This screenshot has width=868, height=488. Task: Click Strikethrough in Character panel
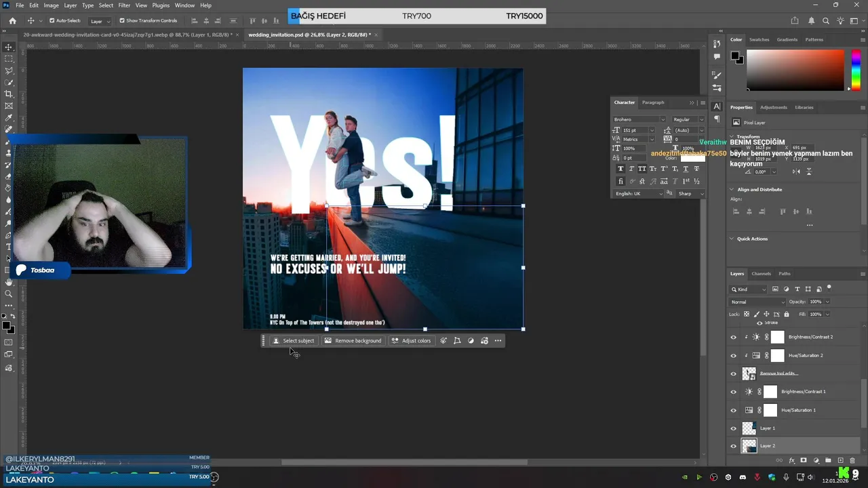tap(696, 169)
